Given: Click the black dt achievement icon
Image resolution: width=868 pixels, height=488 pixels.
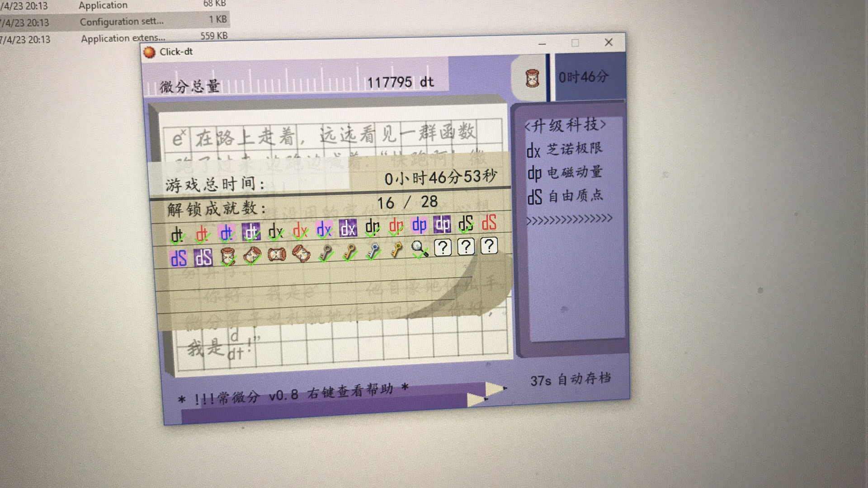Looking at the screenshot, I should [177, 235].
